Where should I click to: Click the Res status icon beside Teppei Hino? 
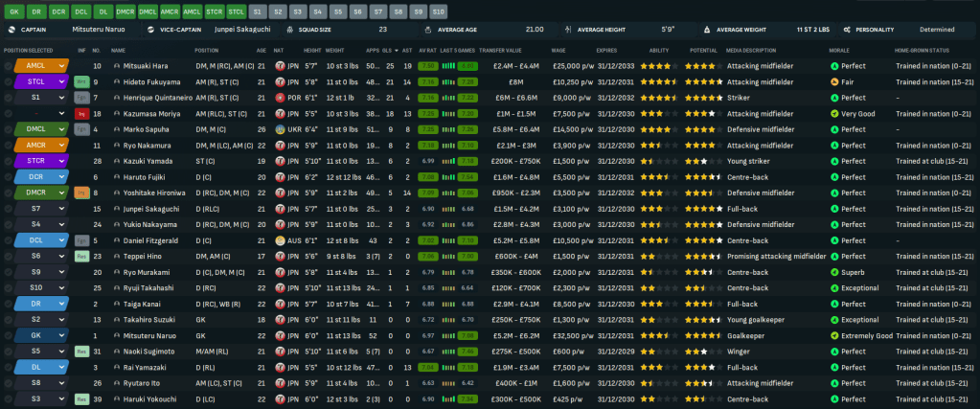coord(82,257)
